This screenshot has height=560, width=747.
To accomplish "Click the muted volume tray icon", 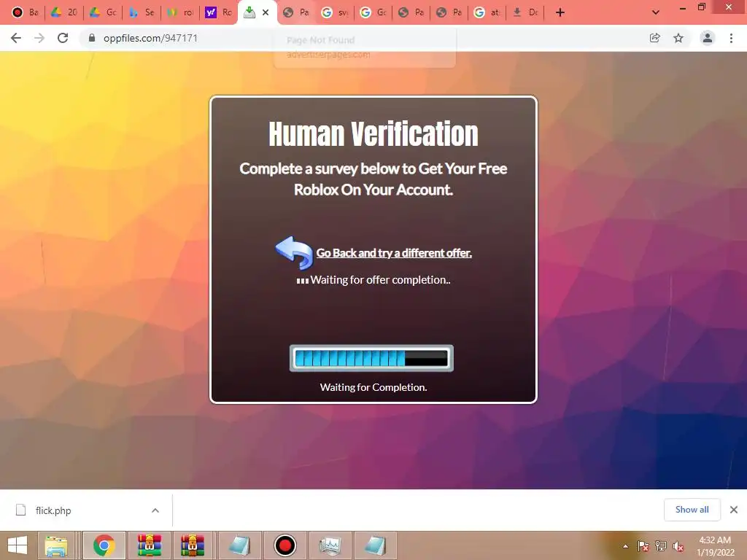I will coord(678,546).
